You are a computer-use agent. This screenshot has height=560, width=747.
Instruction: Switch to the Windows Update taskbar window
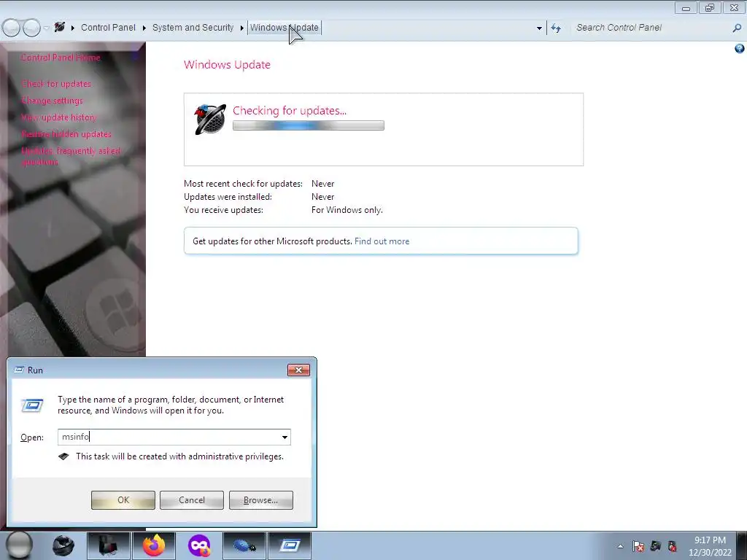tap(244, 545)
